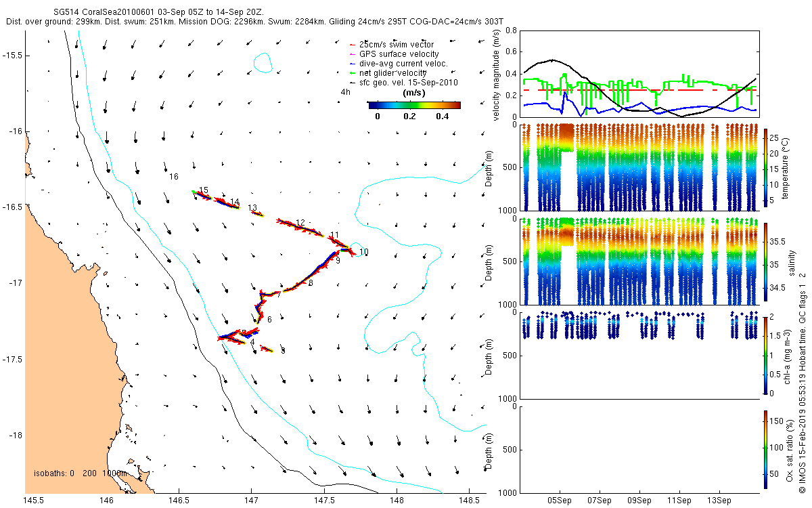Click the '-15.5' latitude tick label

click(13, 55)
